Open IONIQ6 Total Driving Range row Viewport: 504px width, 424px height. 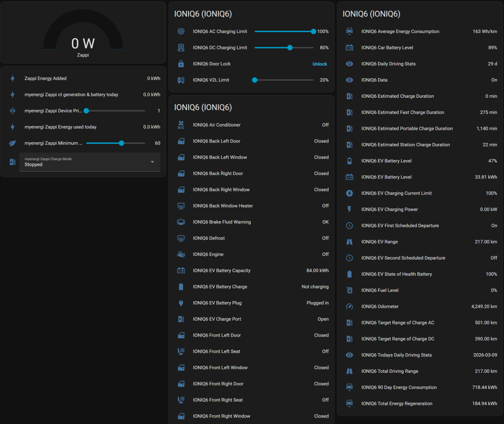point(421,371)
